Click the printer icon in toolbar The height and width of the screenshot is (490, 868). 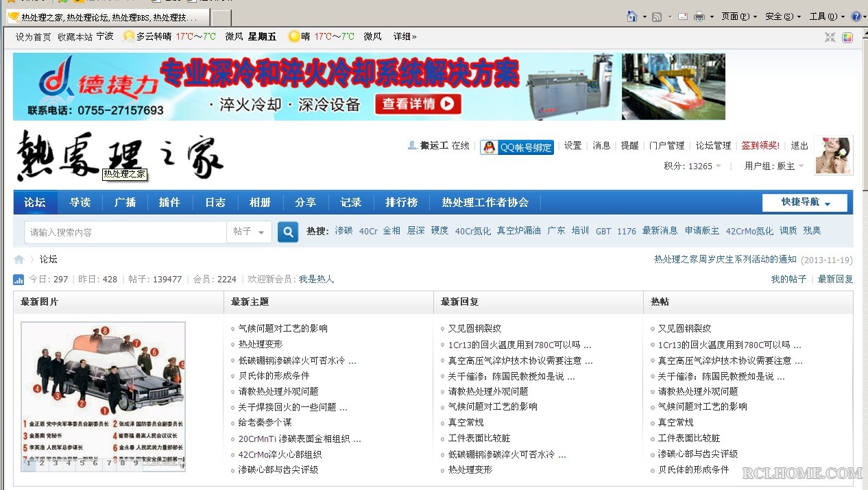point(699,16)
